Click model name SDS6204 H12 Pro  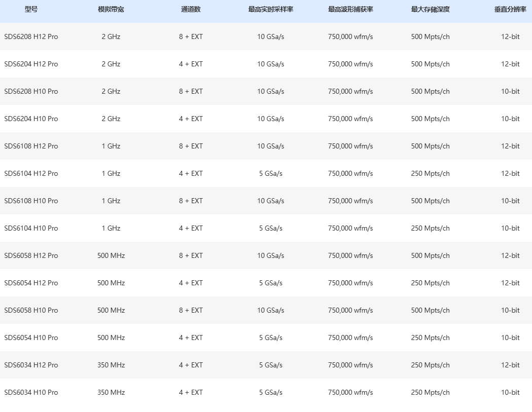click(31, 64)
